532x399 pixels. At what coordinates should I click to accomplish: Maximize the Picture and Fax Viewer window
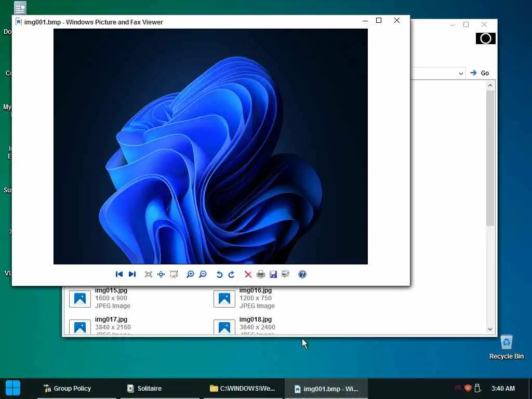pyautogui.click(x=379, y=20)
